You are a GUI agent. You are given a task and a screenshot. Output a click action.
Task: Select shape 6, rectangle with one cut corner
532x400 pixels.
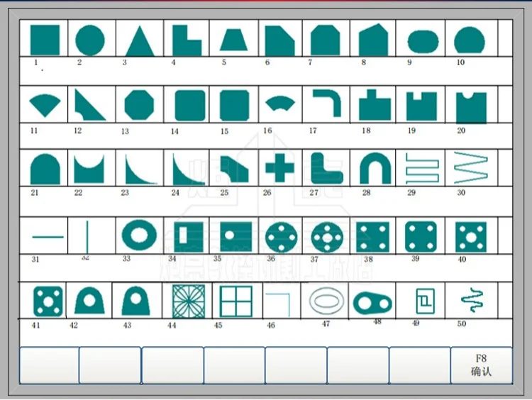tap(280, 40)
